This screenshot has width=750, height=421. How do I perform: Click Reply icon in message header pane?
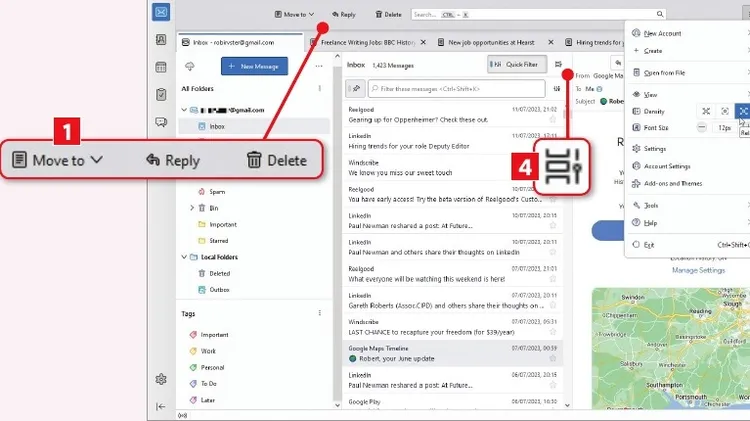pyautogui.click(x=618, y=63)
